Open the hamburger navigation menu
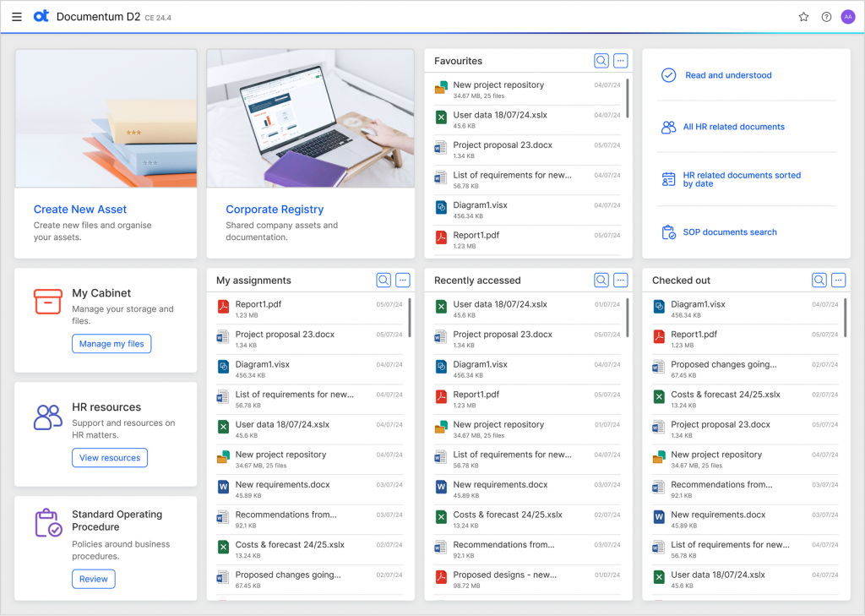 17,17
